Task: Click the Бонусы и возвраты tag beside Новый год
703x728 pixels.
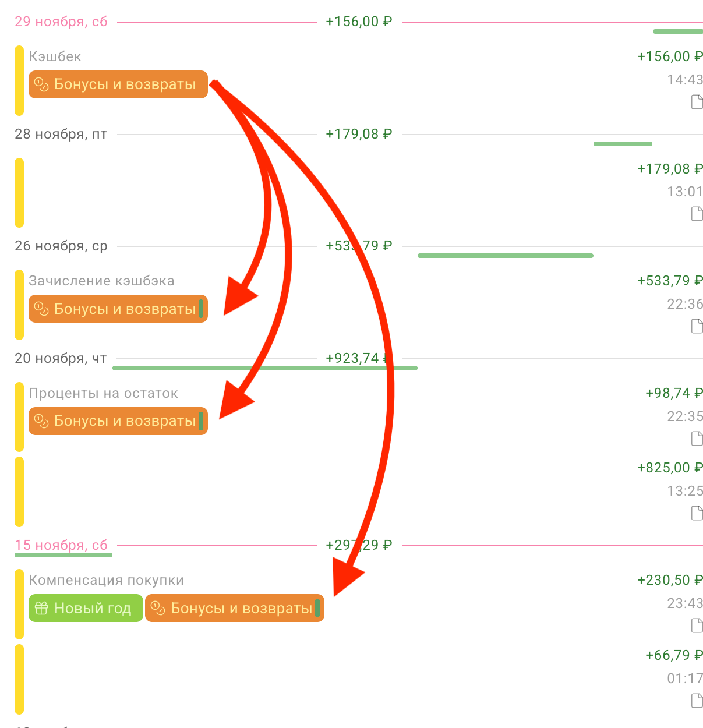Action: click(234, 609)
